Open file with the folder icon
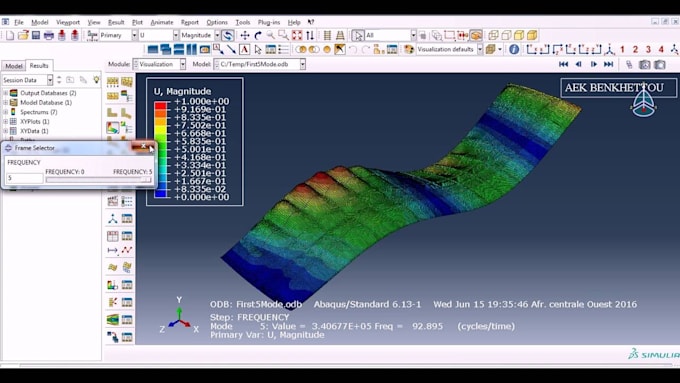 (23, 35)
